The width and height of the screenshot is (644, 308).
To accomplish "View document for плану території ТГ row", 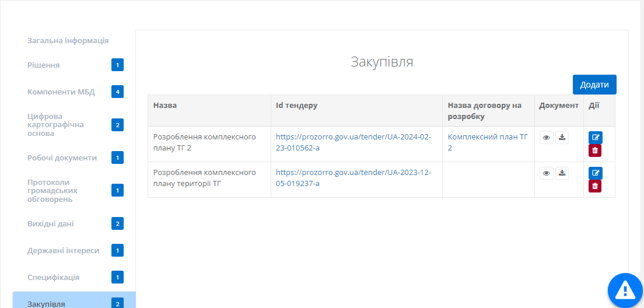I will point(546,173).
